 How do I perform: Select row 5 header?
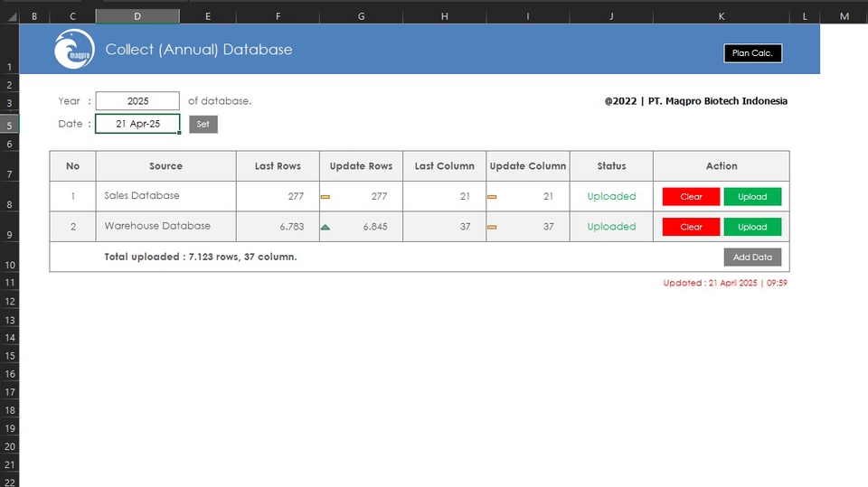point(9,124)
